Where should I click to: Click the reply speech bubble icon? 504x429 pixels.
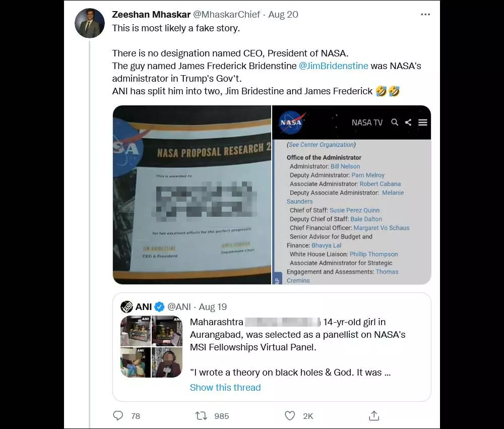(118, 415)
